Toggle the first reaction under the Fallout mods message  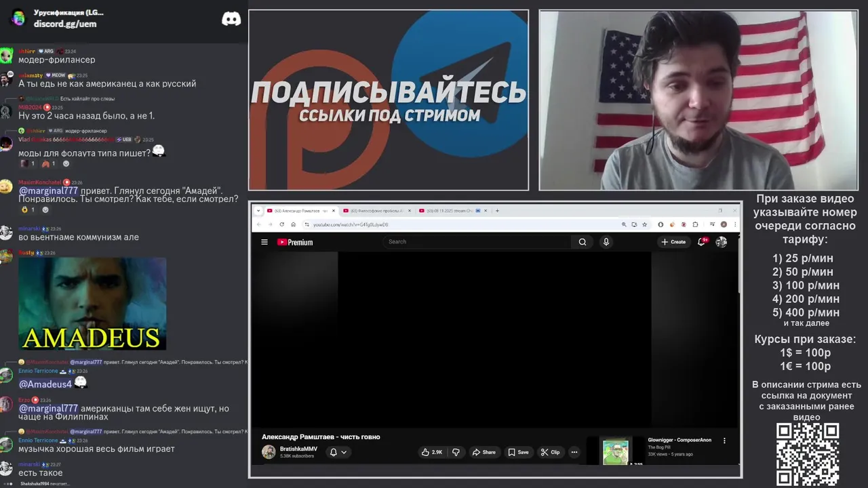[x=28, y=163]
